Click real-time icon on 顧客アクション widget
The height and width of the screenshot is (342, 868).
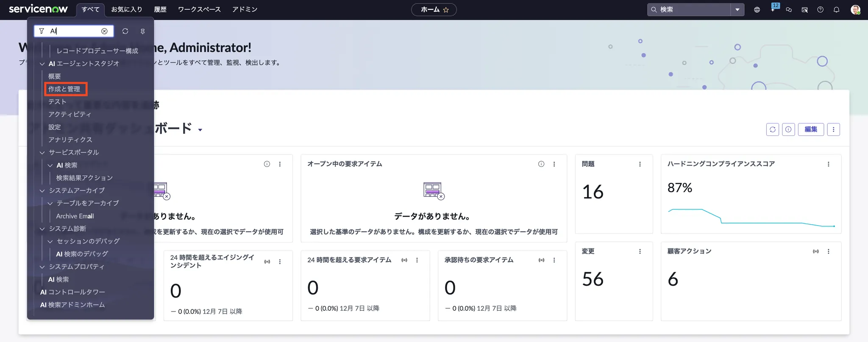tap(816, 251)
